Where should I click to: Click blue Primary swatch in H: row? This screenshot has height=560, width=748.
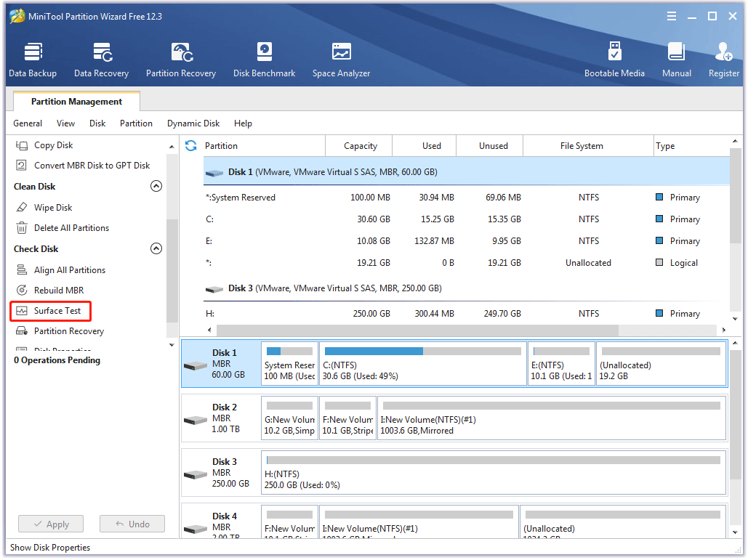pyautogui.click(x=659, y=313)
